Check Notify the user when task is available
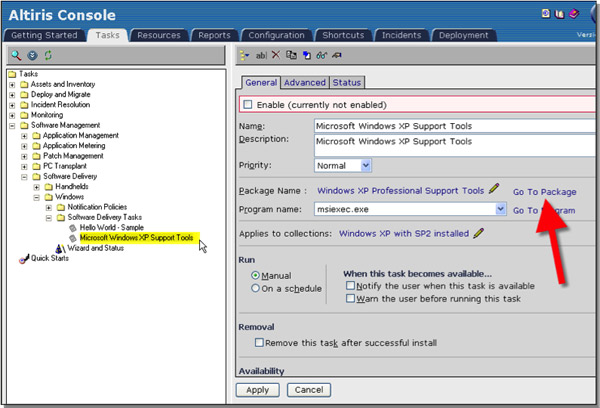This screenshot has height=408, width=600. coord(350,286)
